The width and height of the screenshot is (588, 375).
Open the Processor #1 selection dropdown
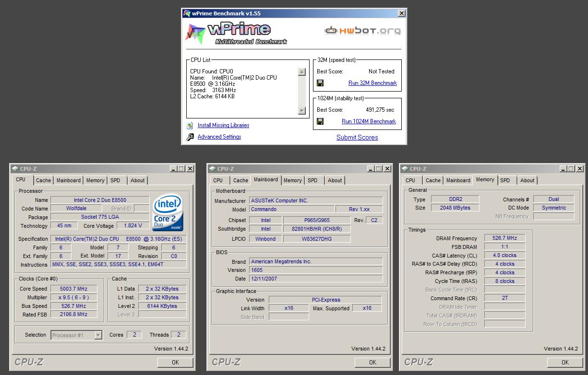(x=98, y=335)
